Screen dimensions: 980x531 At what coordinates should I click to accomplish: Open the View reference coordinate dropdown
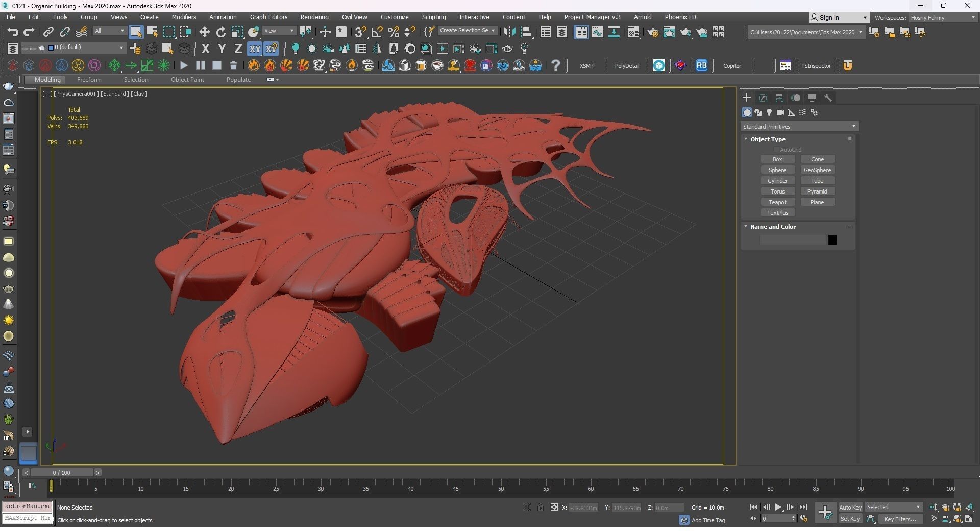coord(279,31)
